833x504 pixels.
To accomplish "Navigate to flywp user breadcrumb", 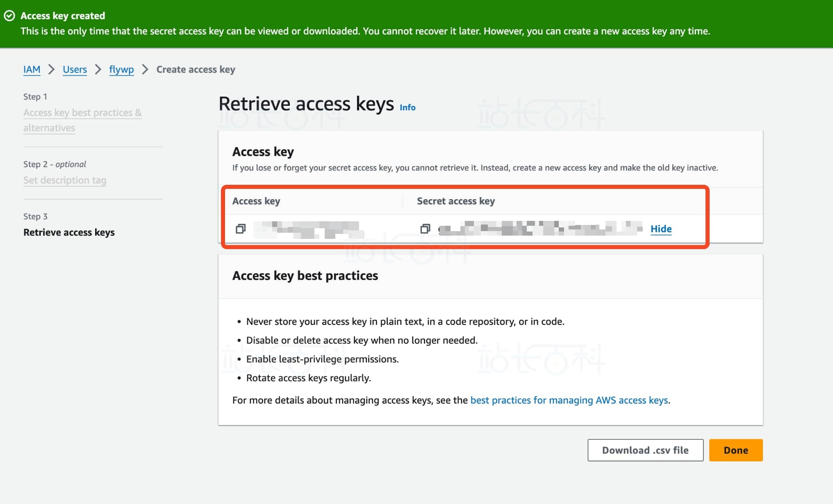I will point(121,69).
